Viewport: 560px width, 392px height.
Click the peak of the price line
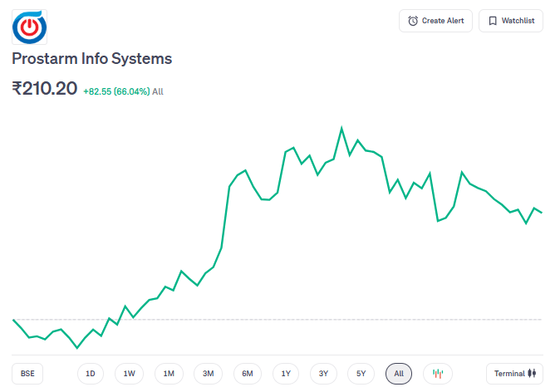coord(341,127)
